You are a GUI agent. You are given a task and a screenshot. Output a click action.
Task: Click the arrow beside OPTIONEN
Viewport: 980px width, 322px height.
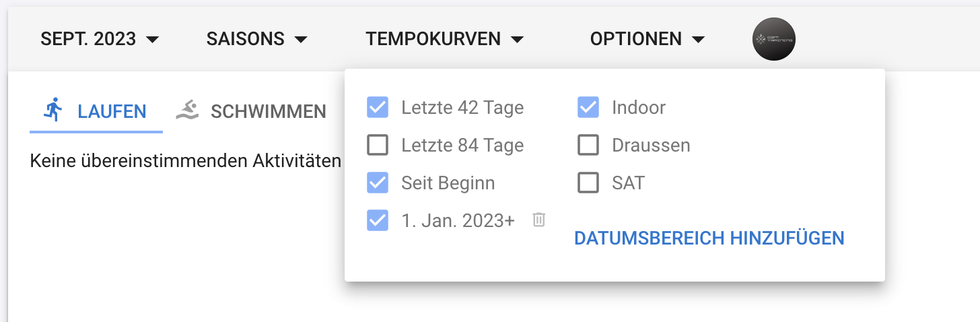coord(698,40)
